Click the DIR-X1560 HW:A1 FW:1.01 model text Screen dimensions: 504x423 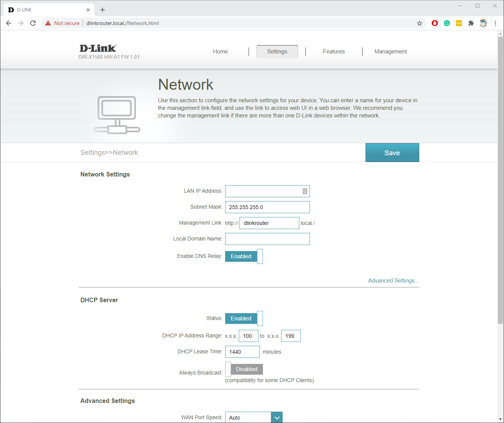pyautogui.click(x=109, y=57)
